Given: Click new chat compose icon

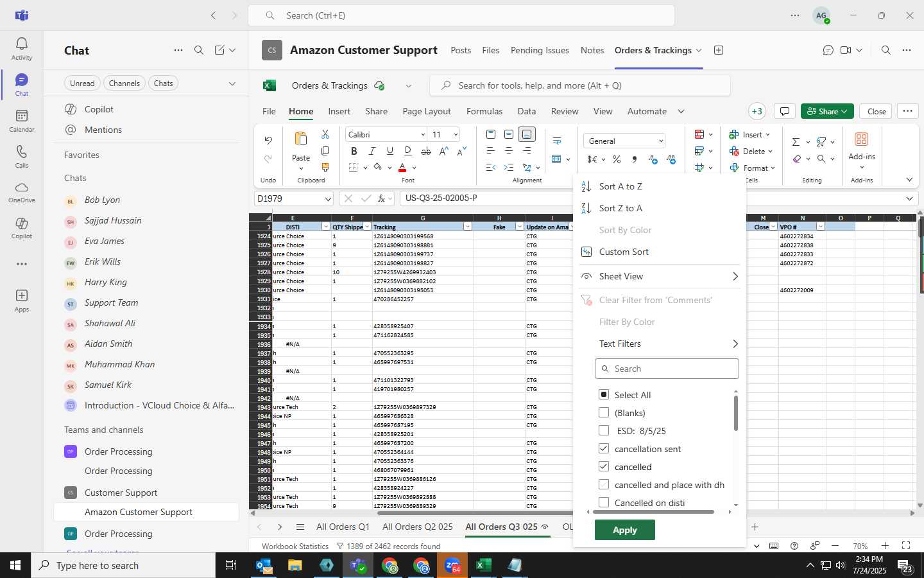Looking at the screenshot, I should [x=219, y=50].
